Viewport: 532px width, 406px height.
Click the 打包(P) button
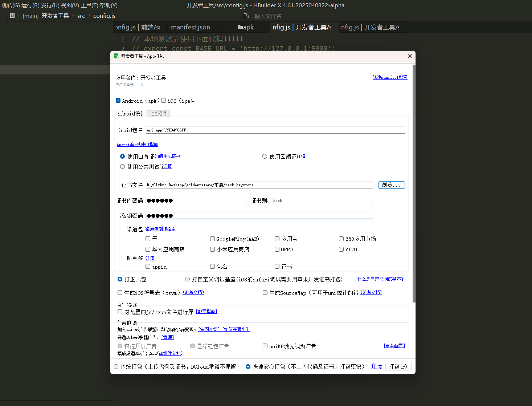[x=398, y=366]
